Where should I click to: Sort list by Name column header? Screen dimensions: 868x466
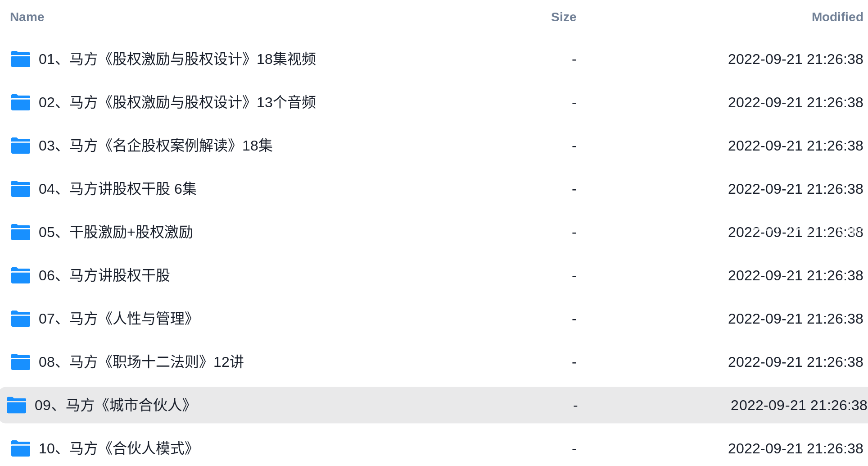(27, 17)
